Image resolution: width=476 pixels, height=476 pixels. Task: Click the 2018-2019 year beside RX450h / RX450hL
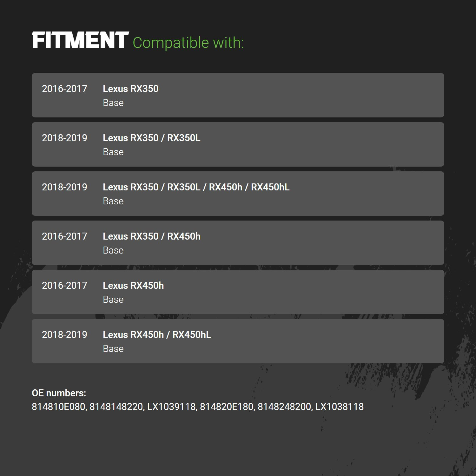point(64,334)
